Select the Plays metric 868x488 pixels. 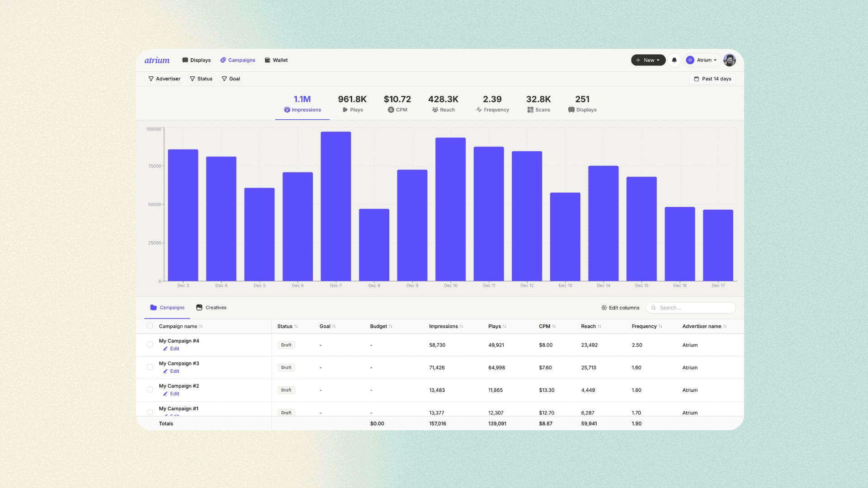tap(352, 103)
